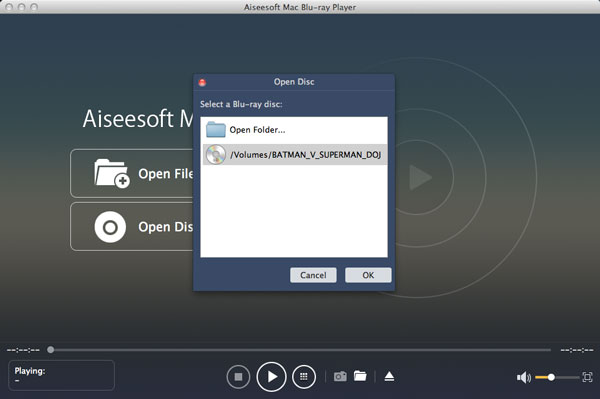Toggle full screen mode icon
Screen dimensions: 600x399
click(x=587, y=377)
